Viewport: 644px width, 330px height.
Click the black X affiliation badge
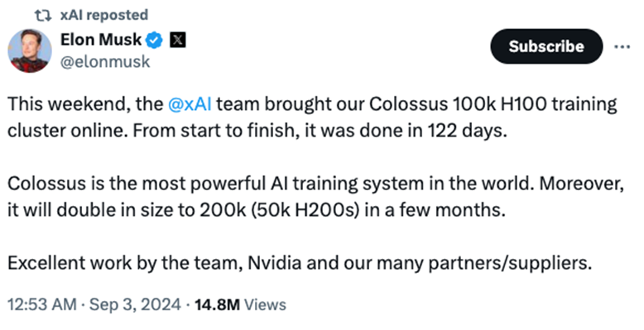pyautogui.click(x=177, y=41)
